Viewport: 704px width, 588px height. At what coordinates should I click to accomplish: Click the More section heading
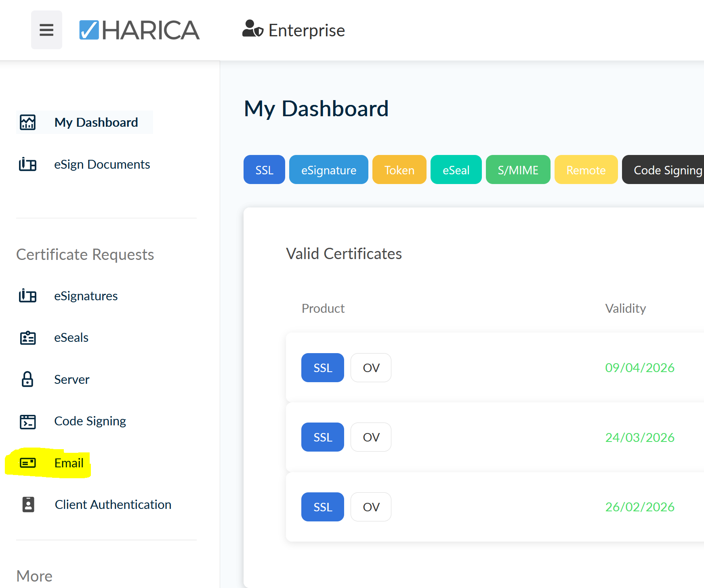coord(34,576)
